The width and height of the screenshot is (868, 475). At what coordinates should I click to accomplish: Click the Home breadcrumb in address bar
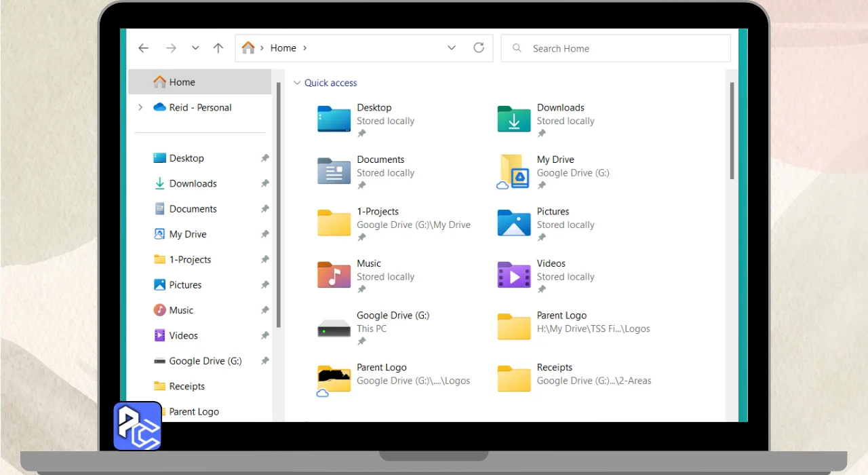(283, 48)
